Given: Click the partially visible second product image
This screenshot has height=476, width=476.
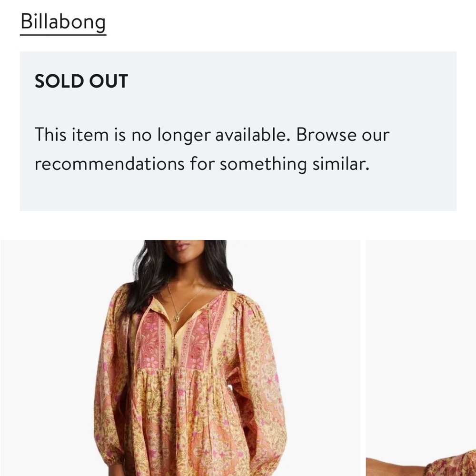Looking at the screenshot, I should tap(421, 357).
